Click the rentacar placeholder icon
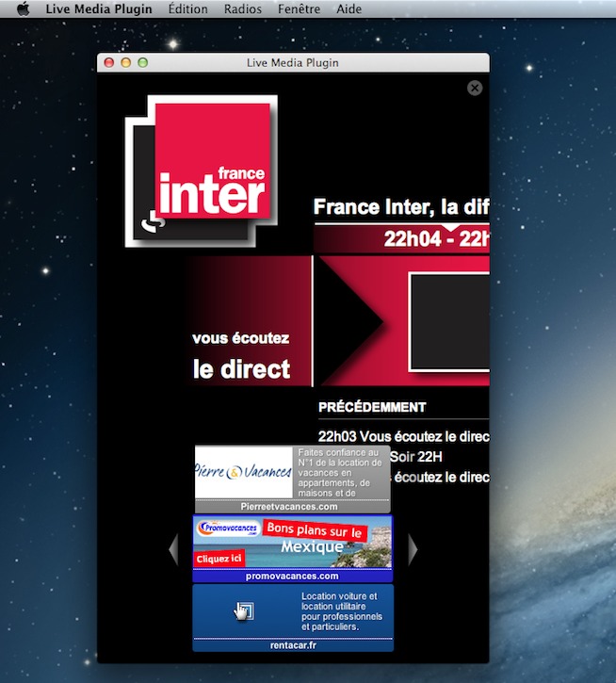616x683 pixels. pyautogui.click(x=243, y=612)
